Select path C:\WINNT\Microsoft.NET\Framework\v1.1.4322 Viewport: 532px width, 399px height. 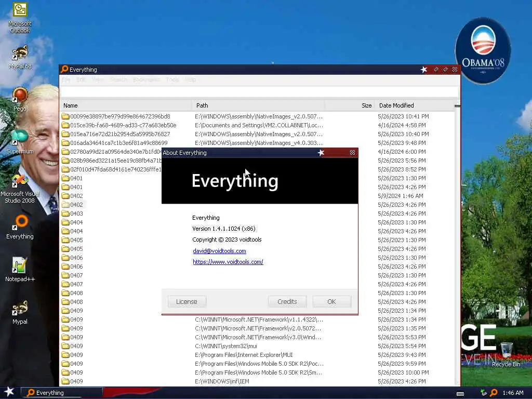click(259, 320)
